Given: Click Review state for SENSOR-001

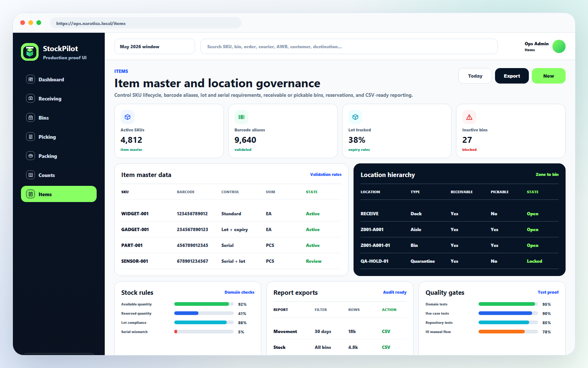Looking at the screenshot, I should pos(313,261).
